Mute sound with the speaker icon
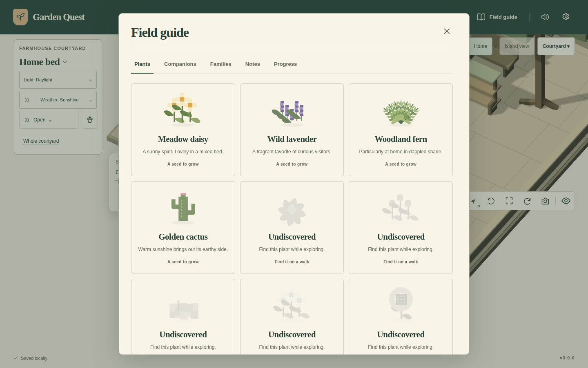588x368 pixels. [545, 17]
